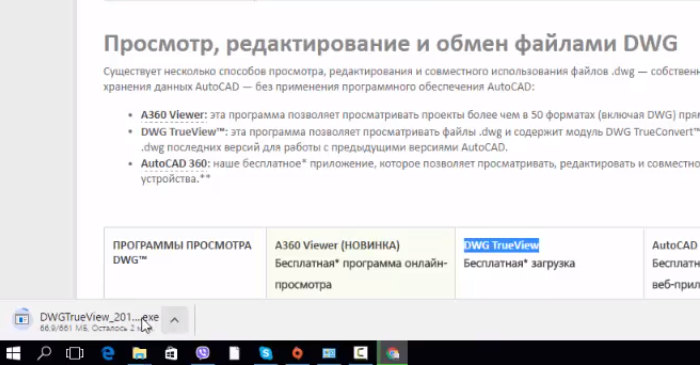The image size is (700, 365).
Task: Open Task View on the taskbar
Action: coord(75,353)
